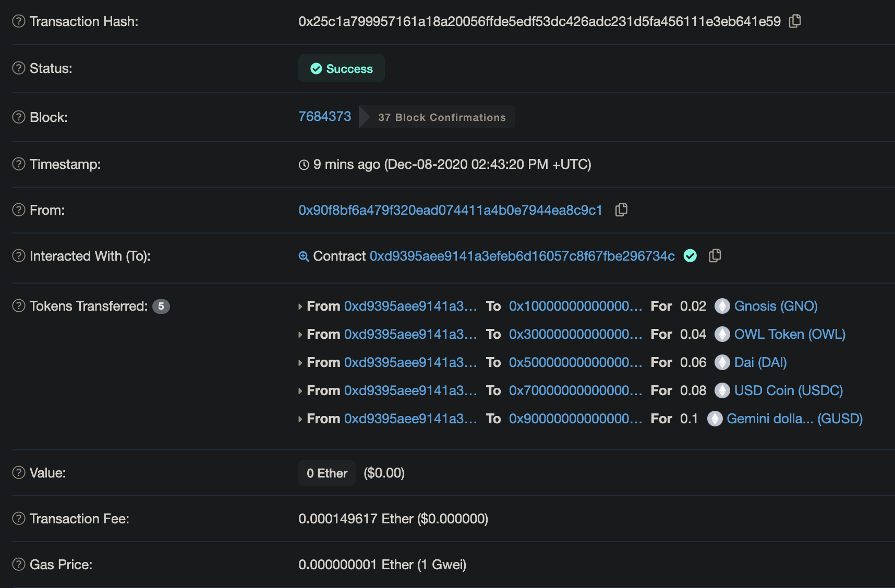Open recipient address 0x50000000000000...
The height and width of the screenshot is (588, 895).
576,362
